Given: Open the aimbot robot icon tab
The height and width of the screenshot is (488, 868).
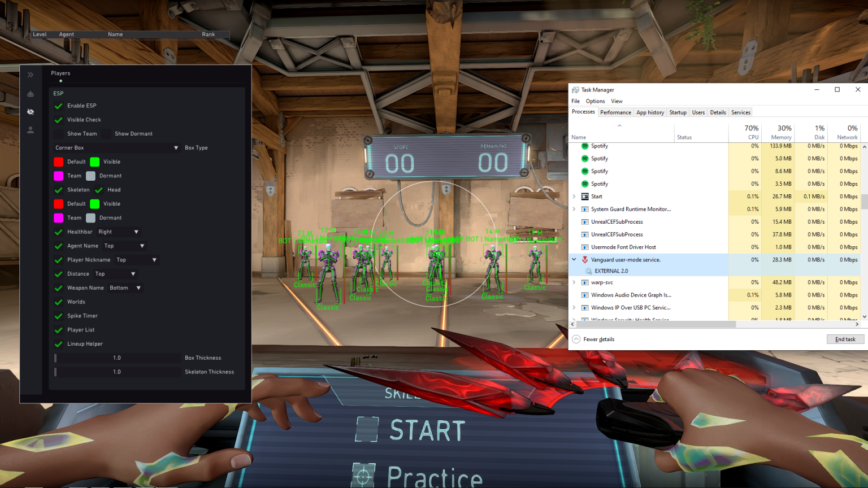Looking at the screenshot, I should [x=31, y=94].
